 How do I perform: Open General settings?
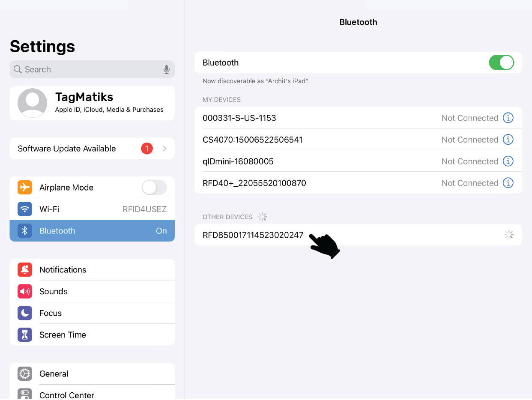92,374
